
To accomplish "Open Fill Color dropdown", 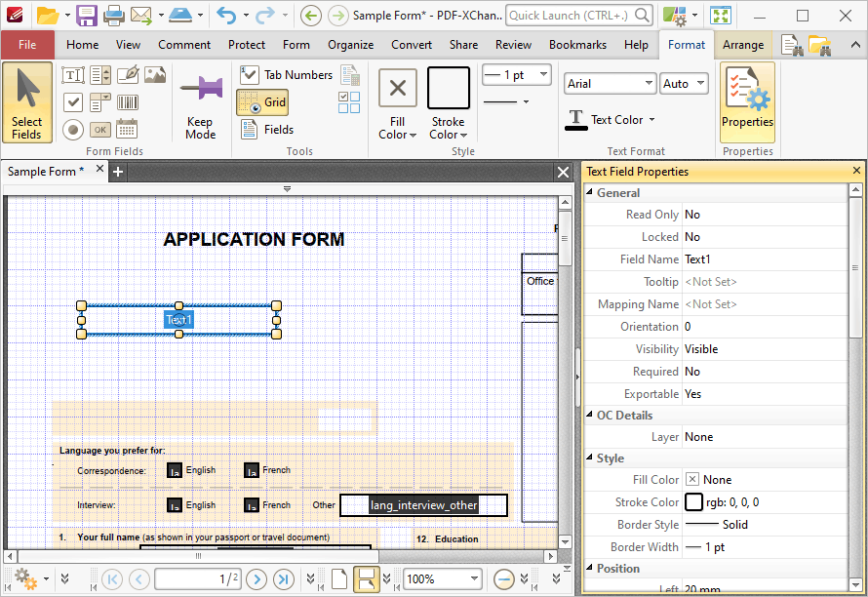I will coord(398,103).
